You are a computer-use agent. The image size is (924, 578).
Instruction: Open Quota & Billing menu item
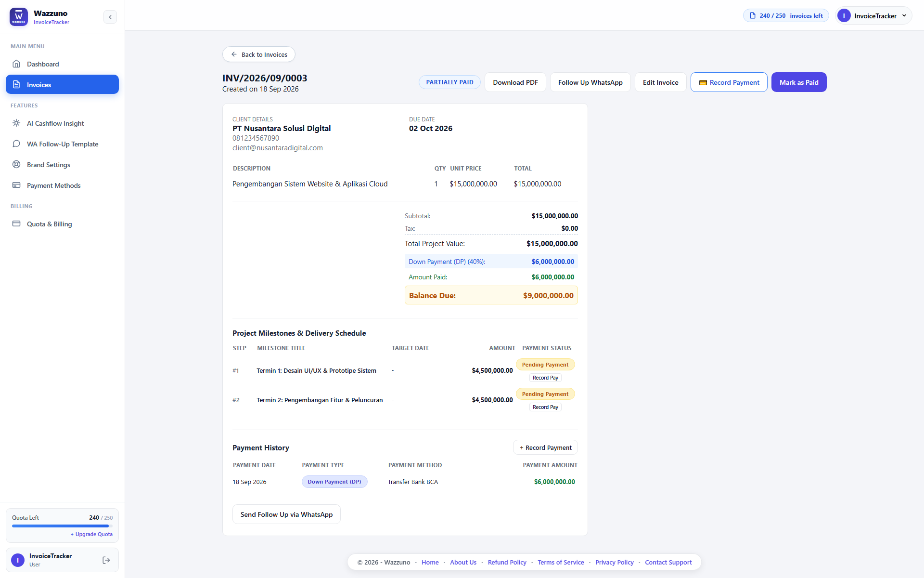pyautogui.click(x=62, y=224)
